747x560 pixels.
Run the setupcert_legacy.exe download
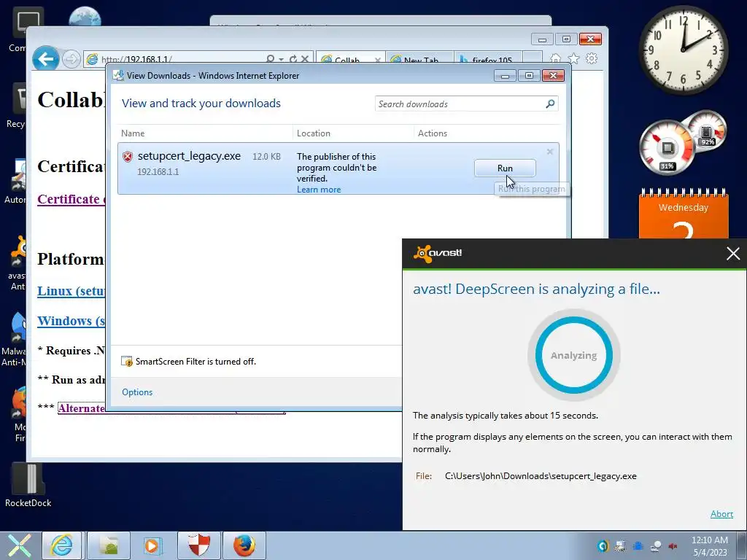505,168
